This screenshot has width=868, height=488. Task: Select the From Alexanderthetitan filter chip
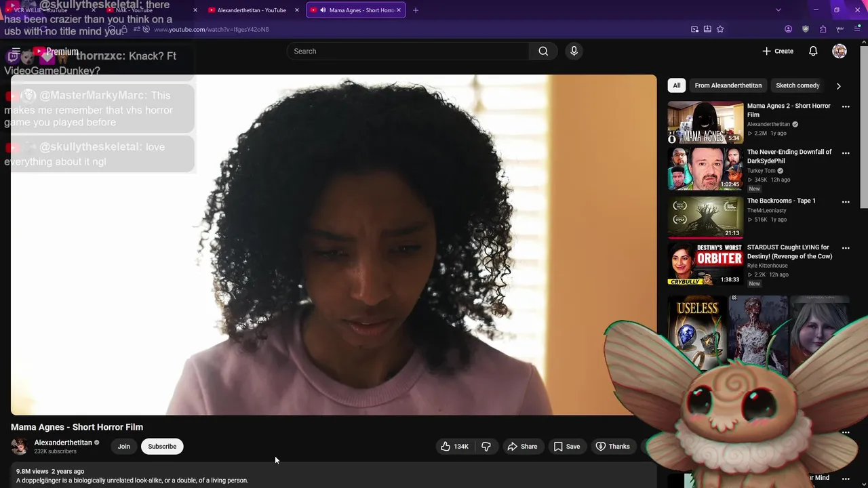(728, 85)
